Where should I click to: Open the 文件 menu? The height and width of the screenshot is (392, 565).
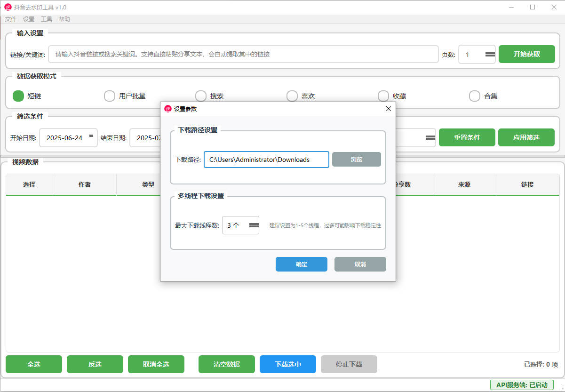pos(11,19)
